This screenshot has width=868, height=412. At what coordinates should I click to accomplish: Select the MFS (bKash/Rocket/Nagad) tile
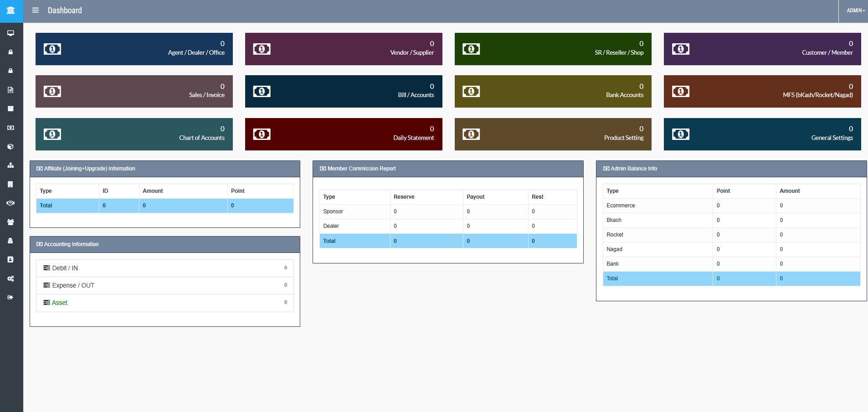pos(762,91)
